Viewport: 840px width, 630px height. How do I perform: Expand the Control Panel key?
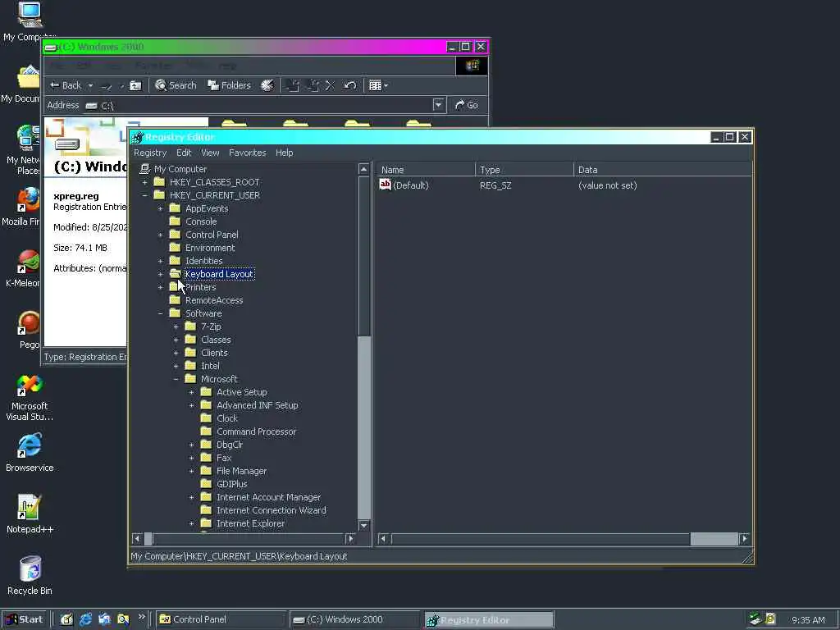160,235
